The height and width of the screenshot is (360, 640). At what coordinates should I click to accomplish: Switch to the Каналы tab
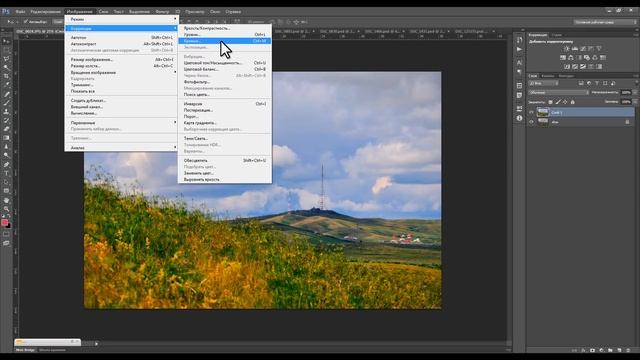point(548,76)
